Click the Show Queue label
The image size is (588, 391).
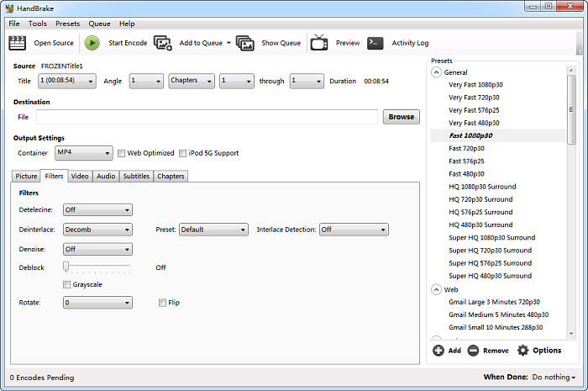click(x=281, y=43)
